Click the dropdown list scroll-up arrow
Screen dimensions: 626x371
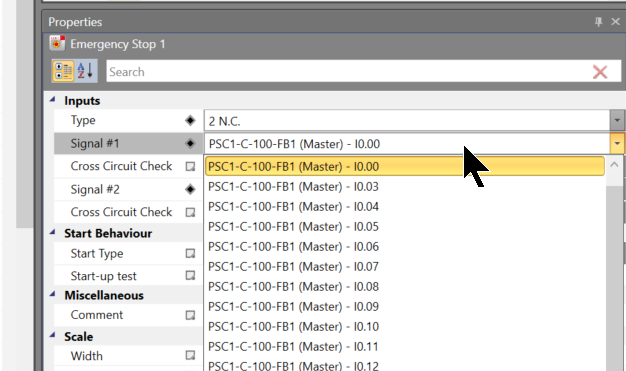coord(614,165)
